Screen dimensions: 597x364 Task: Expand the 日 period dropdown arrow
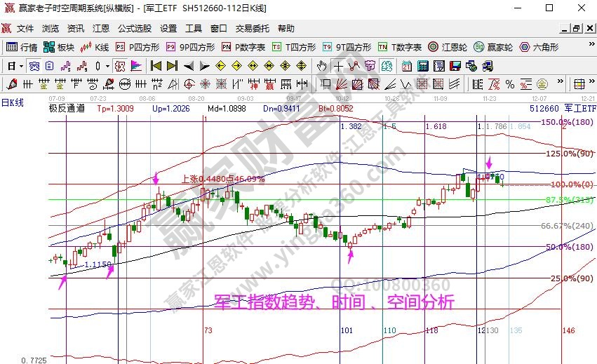coord(22,66)
